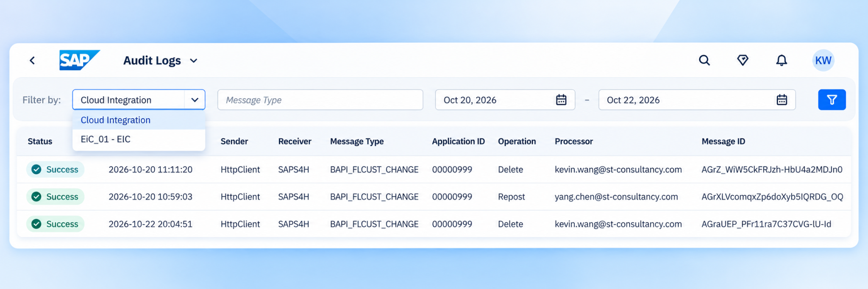868x289 pixels.
Task: Click the Message Type column header
Action: coord(357,142)
